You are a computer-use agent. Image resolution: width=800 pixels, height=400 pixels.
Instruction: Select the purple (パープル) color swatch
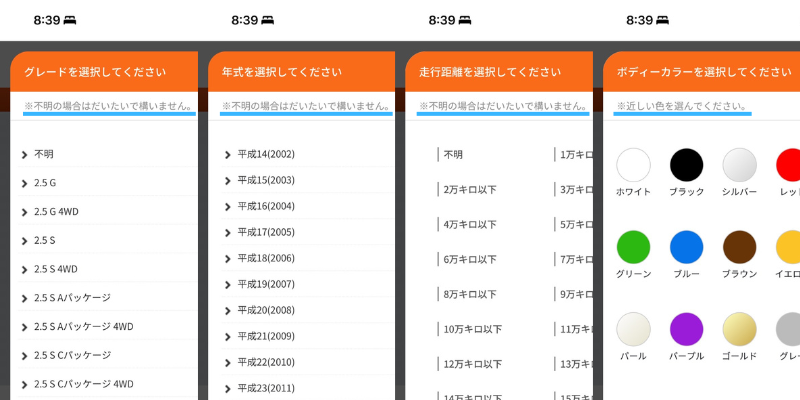coord(686,329)
